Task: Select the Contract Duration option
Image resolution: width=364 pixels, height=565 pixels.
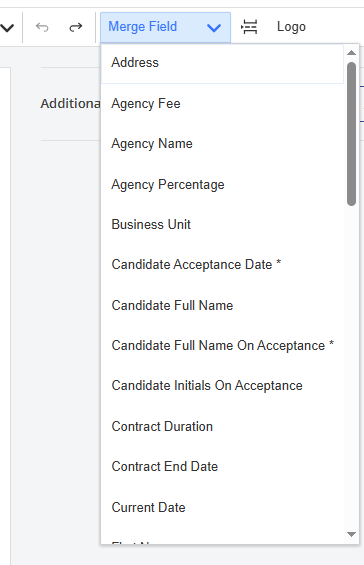Action: [x=222, y=427]
